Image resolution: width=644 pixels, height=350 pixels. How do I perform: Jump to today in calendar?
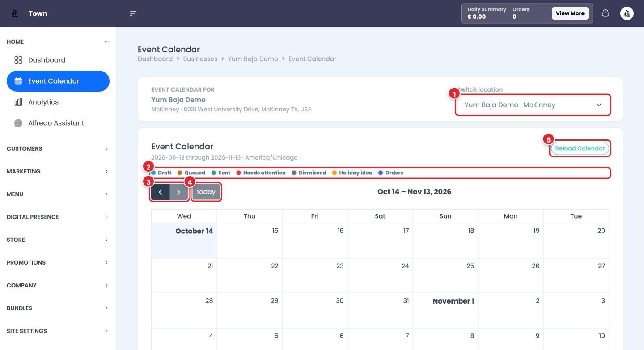coord(206,192)
